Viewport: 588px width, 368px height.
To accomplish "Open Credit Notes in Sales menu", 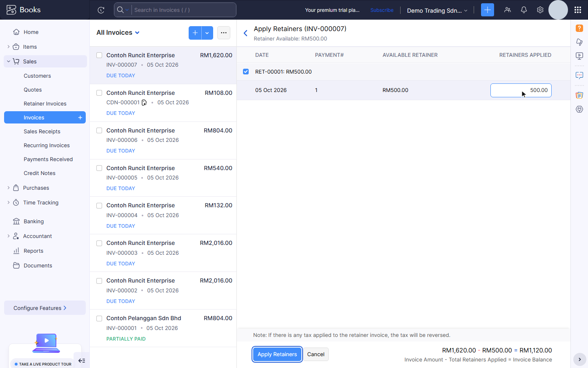I will [x=40, y=173].
